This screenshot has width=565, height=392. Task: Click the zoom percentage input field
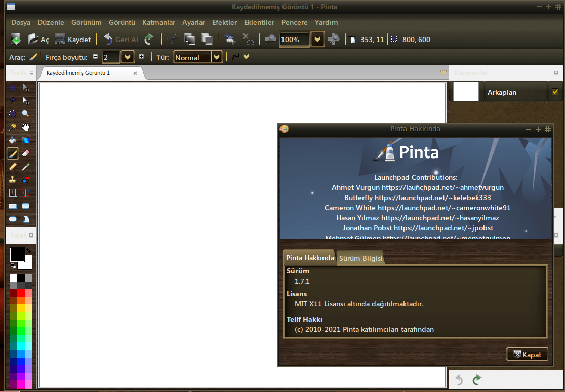tap(294, 40)
